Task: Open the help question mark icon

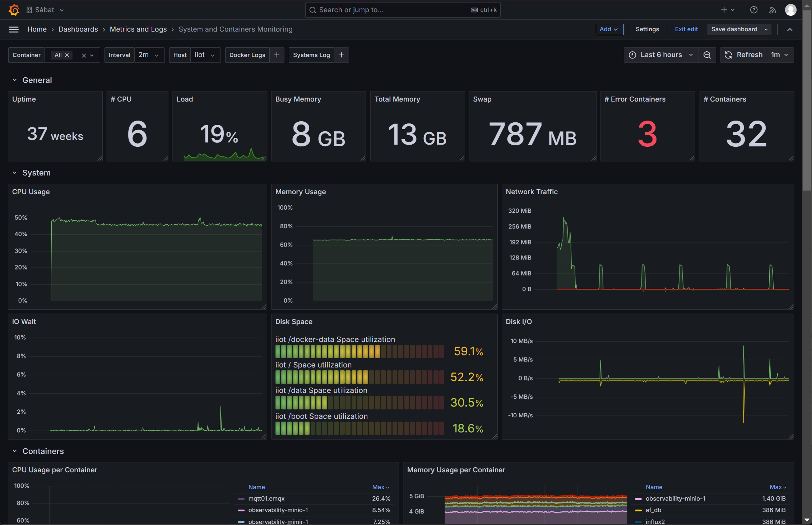Action: 754,10
